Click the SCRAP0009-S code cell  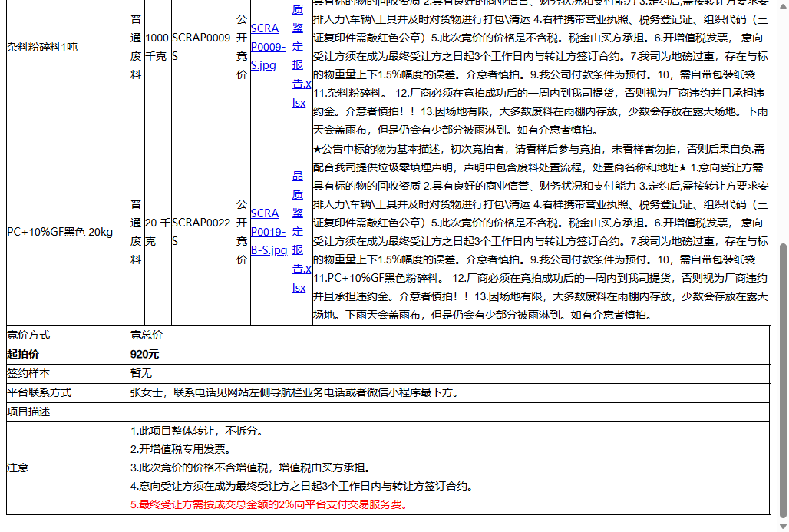click(203, 47)
